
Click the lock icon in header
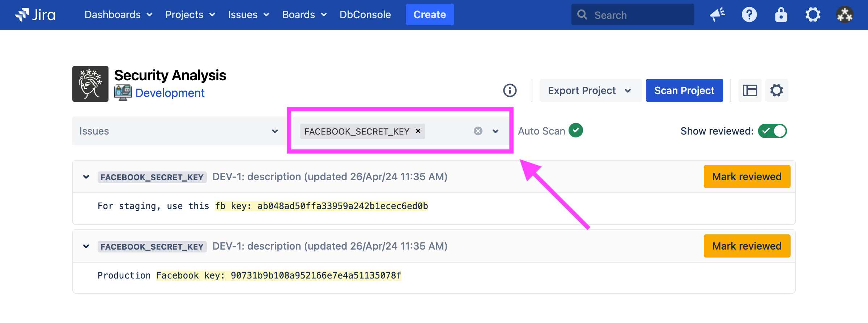tap(781, 15)
